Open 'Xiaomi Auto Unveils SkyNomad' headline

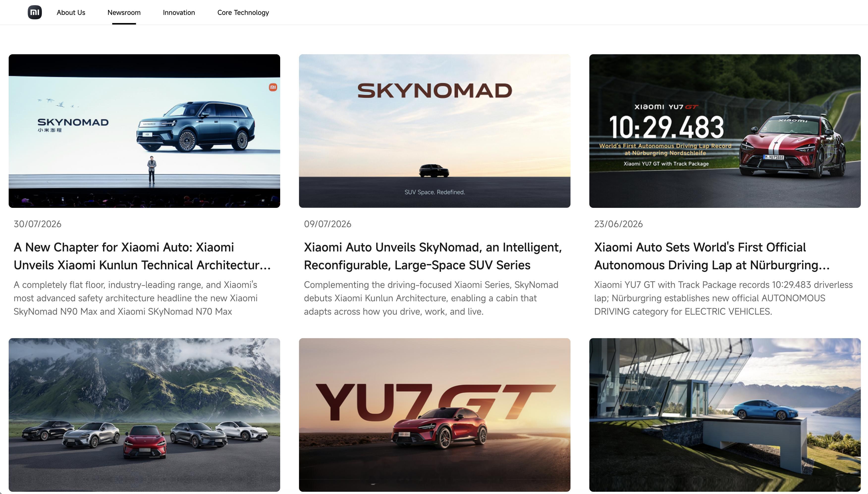[433, 256]
